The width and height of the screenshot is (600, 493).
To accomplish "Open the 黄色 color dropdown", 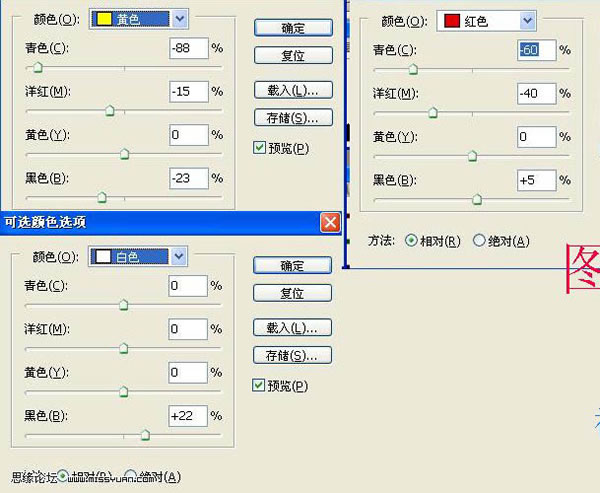I will 178,18.
